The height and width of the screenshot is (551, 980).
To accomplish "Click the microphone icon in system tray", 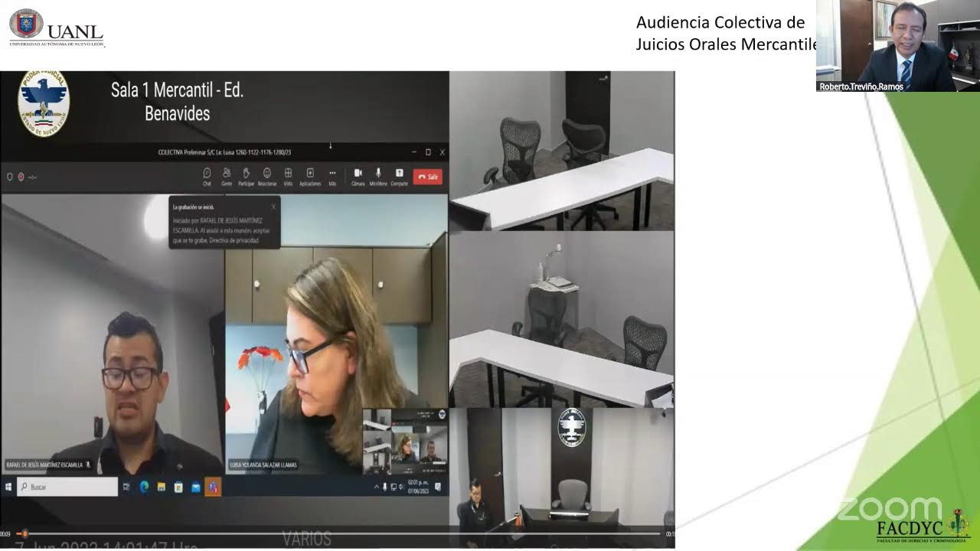I will click(x=384, y=487).
